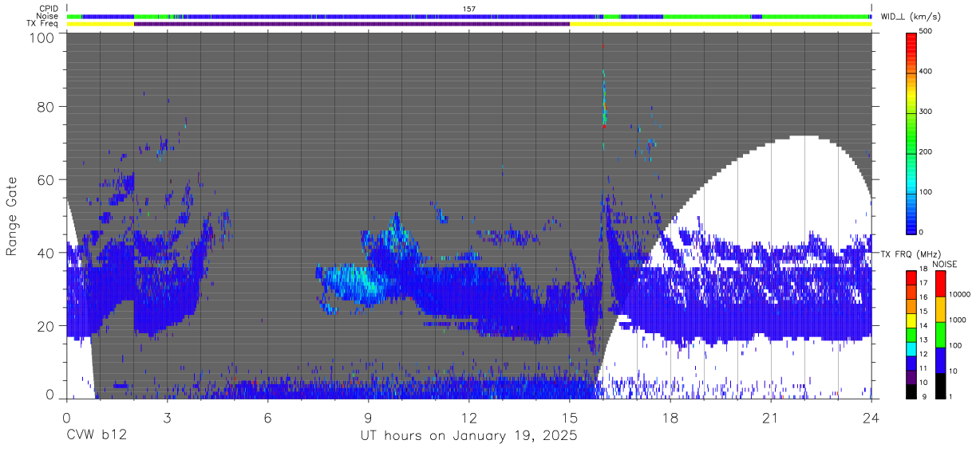Image resolution: width=980 pixels, height=452 pixels.
Task: Click the Noise row label
Action: (48, 16)
